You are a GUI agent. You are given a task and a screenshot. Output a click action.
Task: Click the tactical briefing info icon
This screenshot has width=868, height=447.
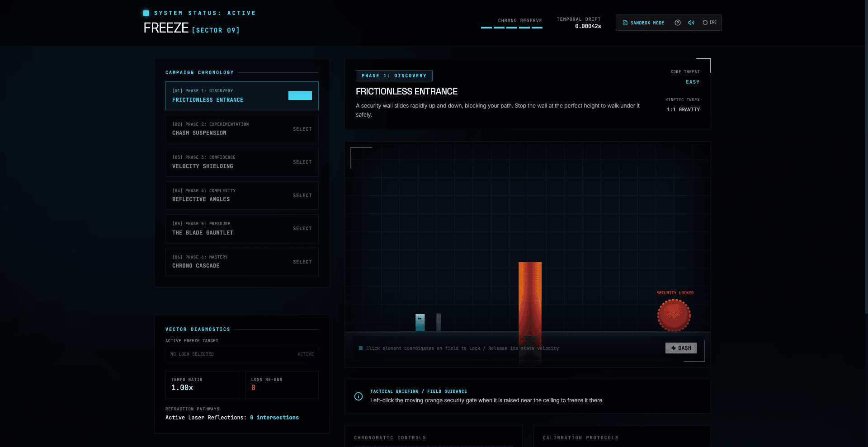tap(359, 396)
